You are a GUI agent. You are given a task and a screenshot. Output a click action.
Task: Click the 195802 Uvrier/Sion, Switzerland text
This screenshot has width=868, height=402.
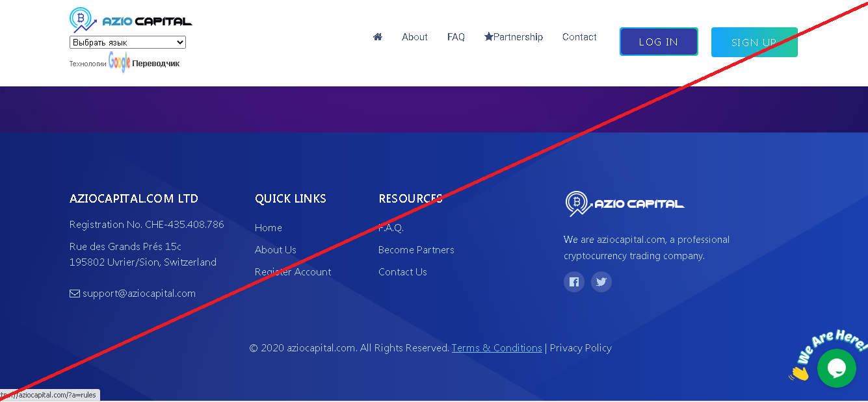(143, 262)
